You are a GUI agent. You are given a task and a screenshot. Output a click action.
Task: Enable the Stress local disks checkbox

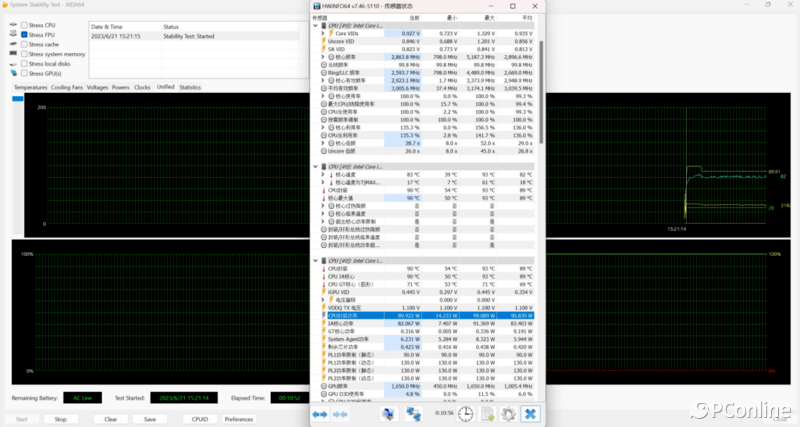tap(24, 64)
